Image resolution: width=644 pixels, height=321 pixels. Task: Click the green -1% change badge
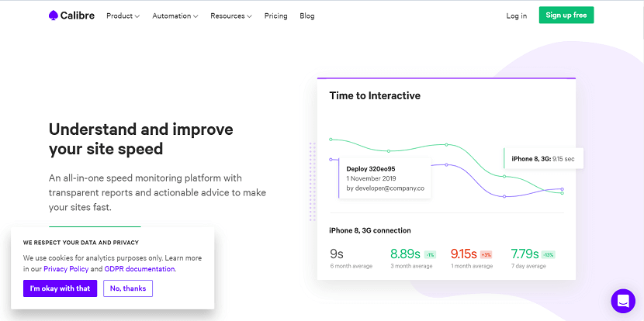coord(430,254)
